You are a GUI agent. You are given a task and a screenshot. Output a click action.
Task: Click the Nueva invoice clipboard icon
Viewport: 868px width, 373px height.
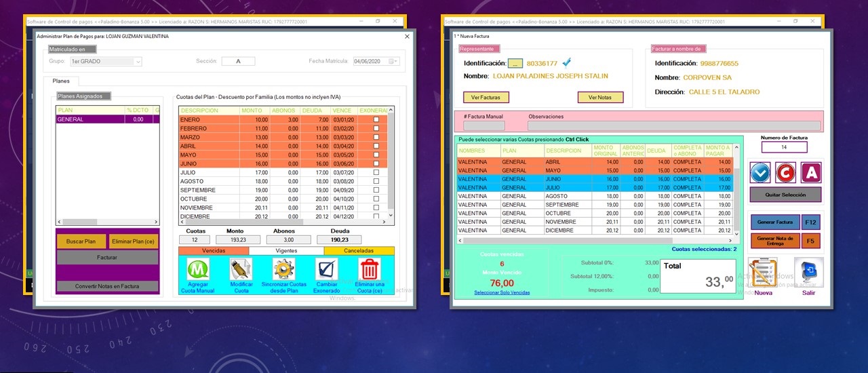pyautogui.click(x=763, y=273)
